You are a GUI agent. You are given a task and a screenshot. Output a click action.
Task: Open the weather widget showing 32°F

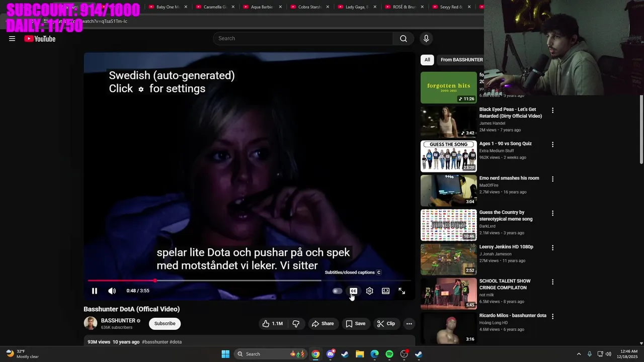click(23, 354)
